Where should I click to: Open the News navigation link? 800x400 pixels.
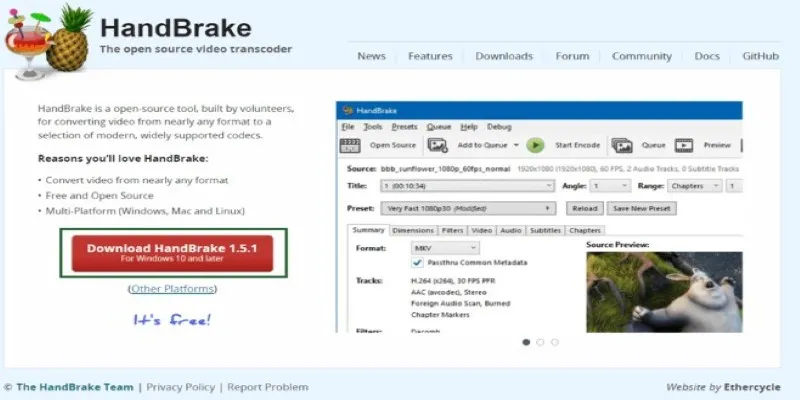pyautogui.click(x=371, y=56)
